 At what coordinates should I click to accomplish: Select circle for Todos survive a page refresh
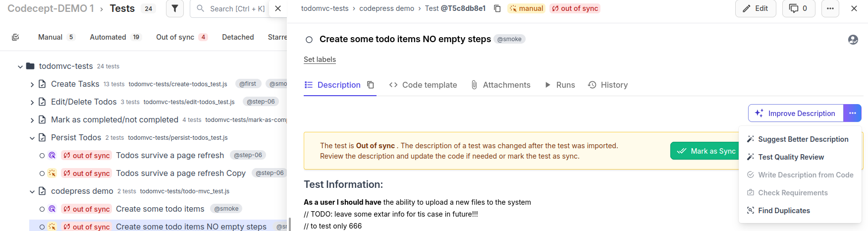tap(42, 156)
